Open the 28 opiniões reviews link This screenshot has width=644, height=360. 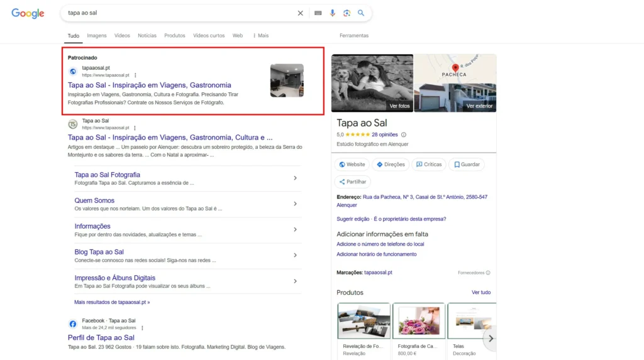tap(384, 134)
